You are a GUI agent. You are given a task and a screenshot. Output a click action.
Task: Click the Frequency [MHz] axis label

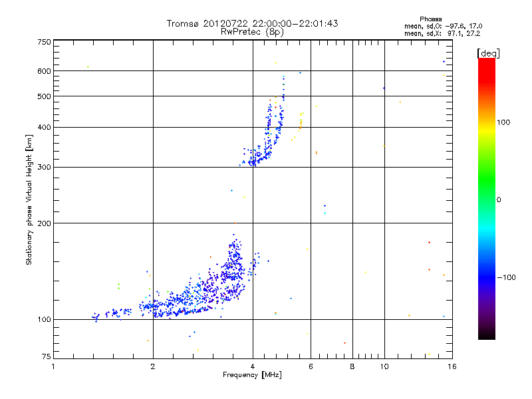[252, 375]
